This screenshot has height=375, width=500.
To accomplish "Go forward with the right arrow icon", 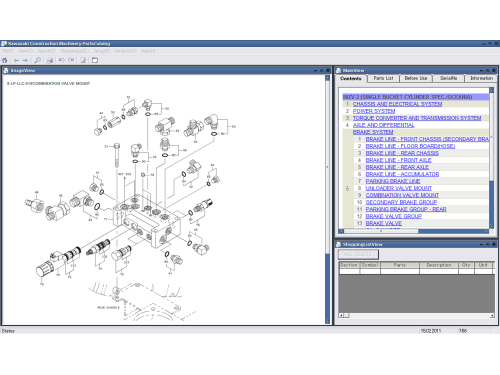I will [25, 60].
